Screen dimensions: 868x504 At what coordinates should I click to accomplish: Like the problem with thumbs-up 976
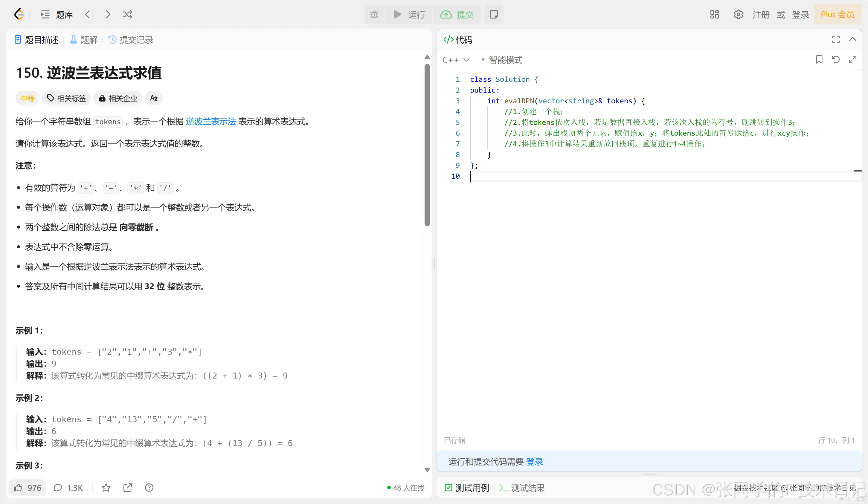click(x=27, y=488)
